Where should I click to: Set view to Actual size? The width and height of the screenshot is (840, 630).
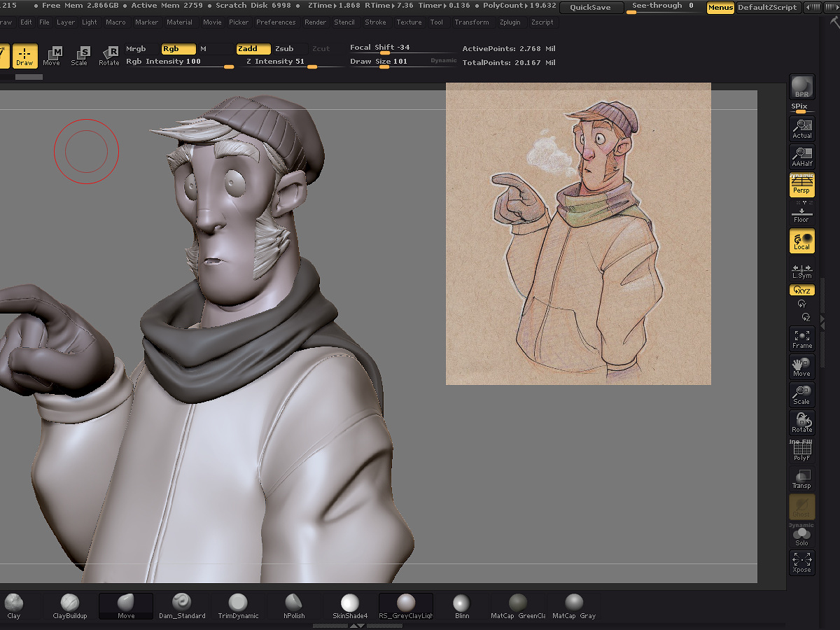[801, 129]
